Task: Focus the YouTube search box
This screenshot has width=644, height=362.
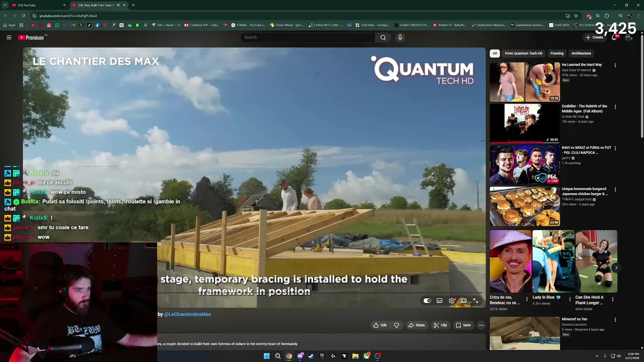Action: click(308, 37)
